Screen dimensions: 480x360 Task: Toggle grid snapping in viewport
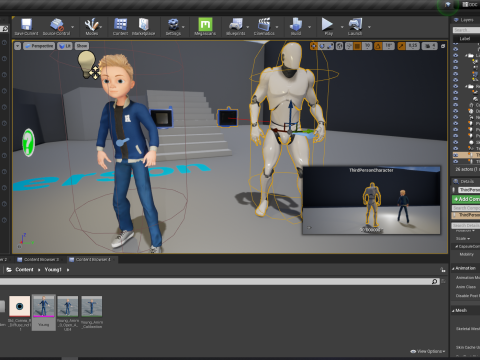click(357, 46)
